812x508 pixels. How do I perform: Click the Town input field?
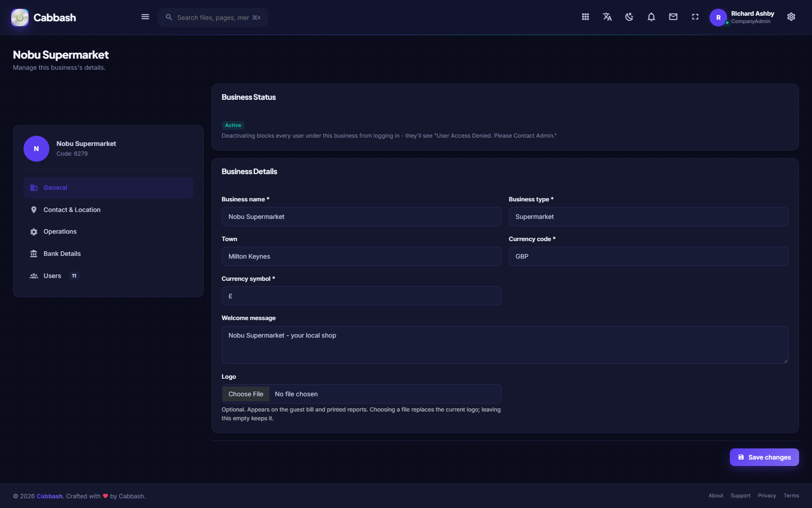point(361,256)
